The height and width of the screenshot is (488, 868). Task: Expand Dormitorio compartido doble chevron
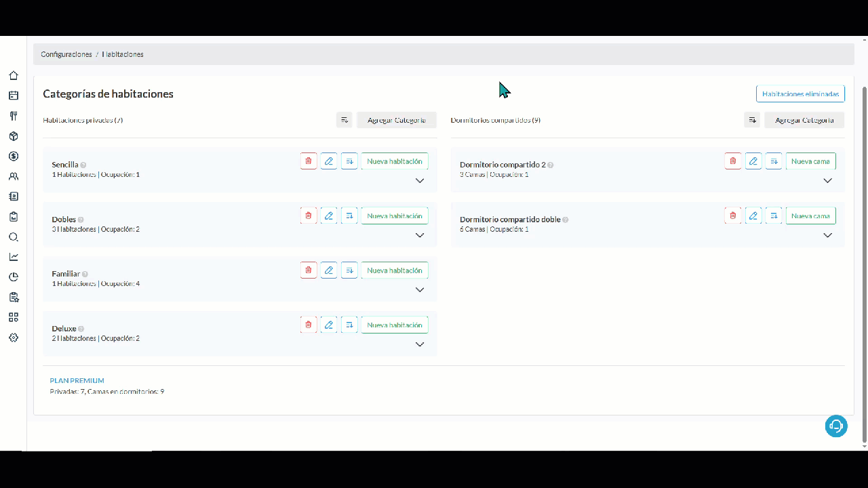(x=827, y=235)
